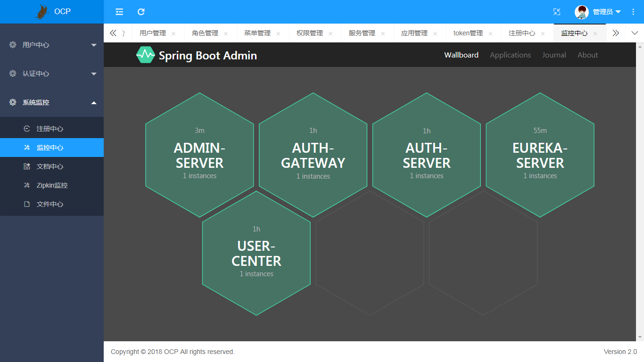This screenshot has width=644, height=362.
Task: Open 文件中心 in the sidebar
Action: pos(52,204)
